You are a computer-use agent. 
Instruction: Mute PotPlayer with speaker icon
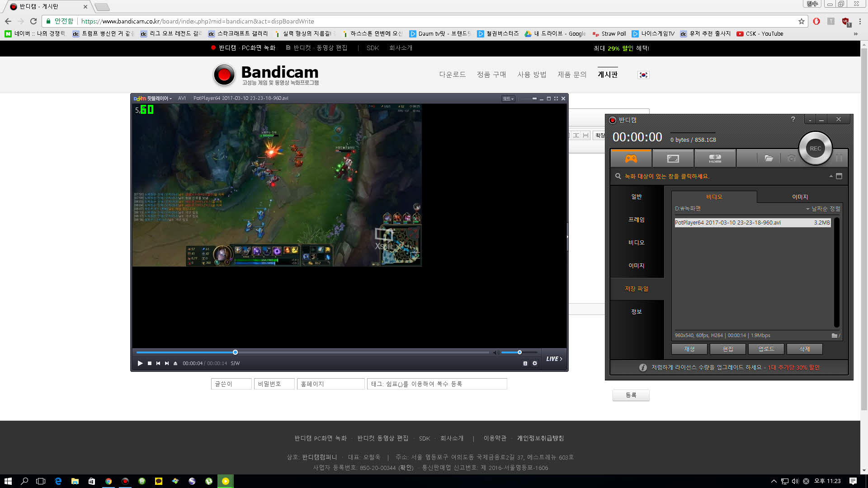tap(496, 352)
